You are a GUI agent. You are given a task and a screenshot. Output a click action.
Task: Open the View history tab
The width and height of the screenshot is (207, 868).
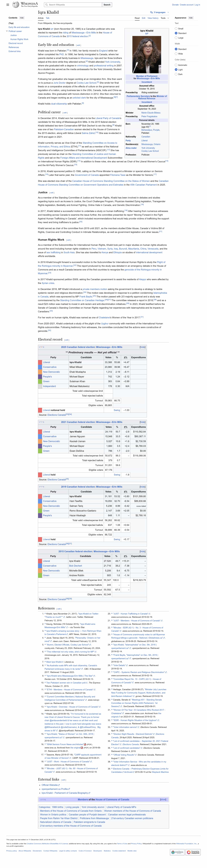[x=153, y=18]
